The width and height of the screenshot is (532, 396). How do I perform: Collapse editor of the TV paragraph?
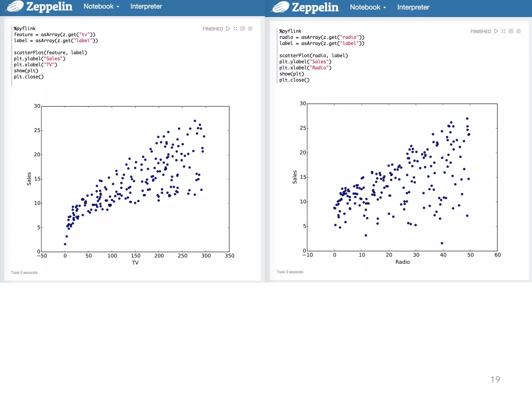[235, 29]
